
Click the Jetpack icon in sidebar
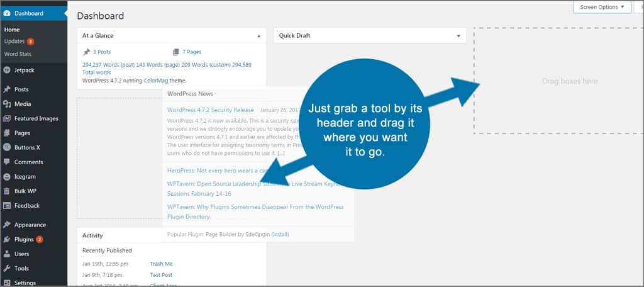click(x=6, y=70)
